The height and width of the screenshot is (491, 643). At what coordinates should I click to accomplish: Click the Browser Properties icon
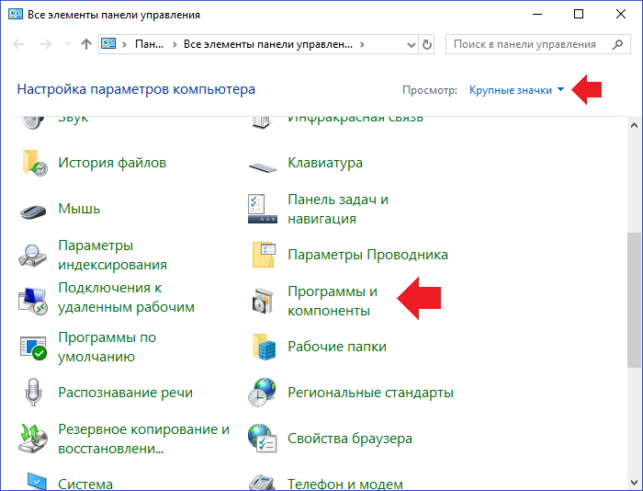point(262,438)
